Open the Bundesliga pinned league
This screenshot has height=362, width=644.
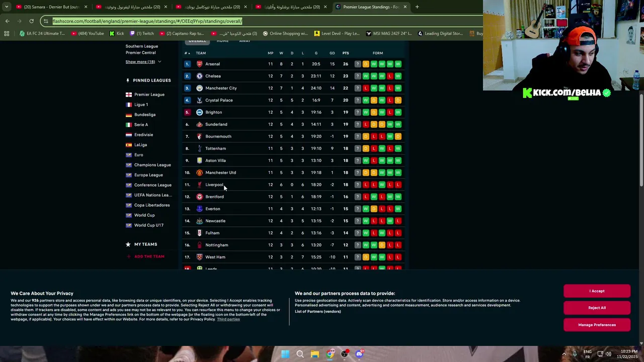tap(145, 115)
